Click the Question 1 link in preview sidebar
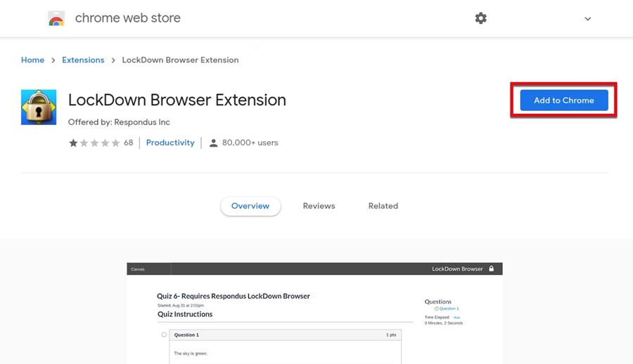 pyautogui.click(x=449, y=308)
